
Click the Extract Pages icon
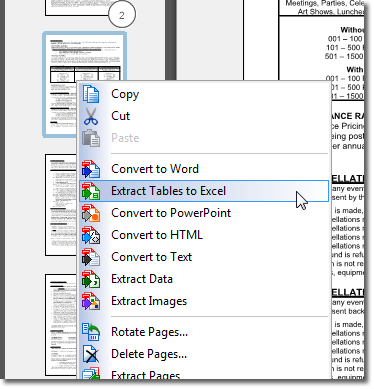click(91, 373)
